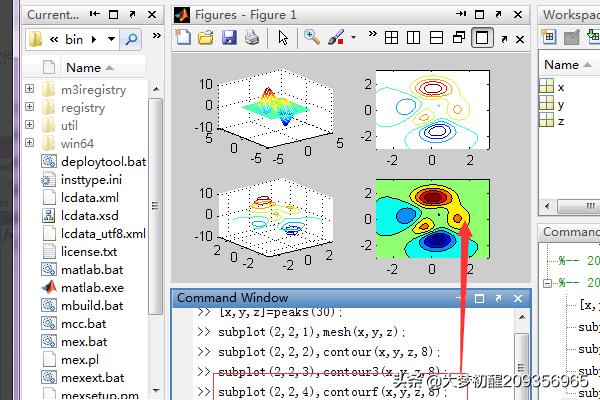Select the Brush data tool
Screen dimensions: 600x400
click(334, 38)
